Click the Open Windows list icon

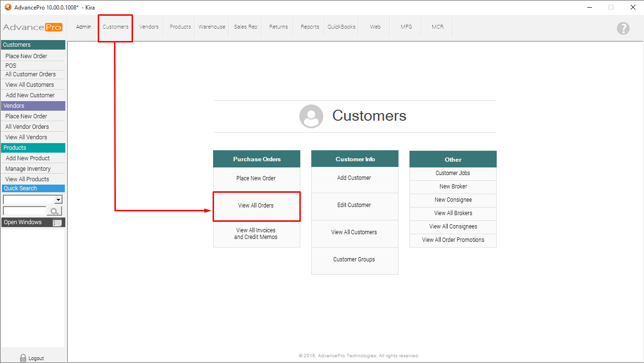[57, 223]
